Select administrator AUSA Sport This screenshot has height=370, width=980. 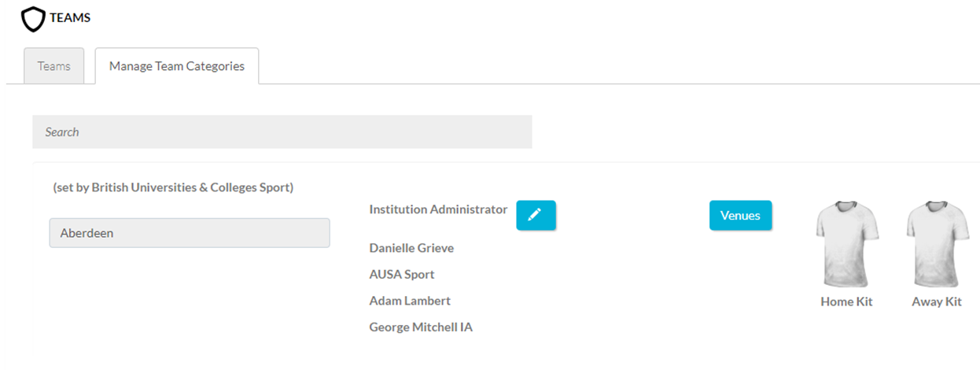point(402,275)
